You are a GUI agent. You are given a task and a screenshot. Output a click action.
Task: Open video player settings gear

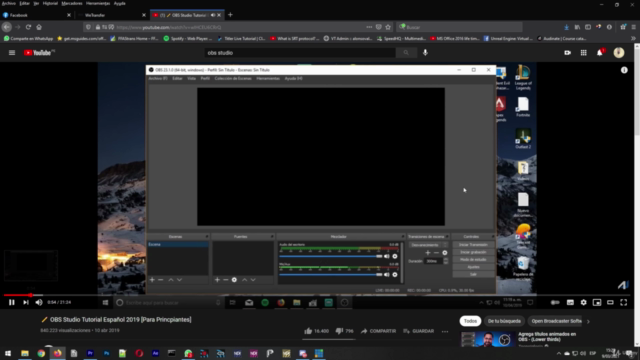click(x=584, y=302)
